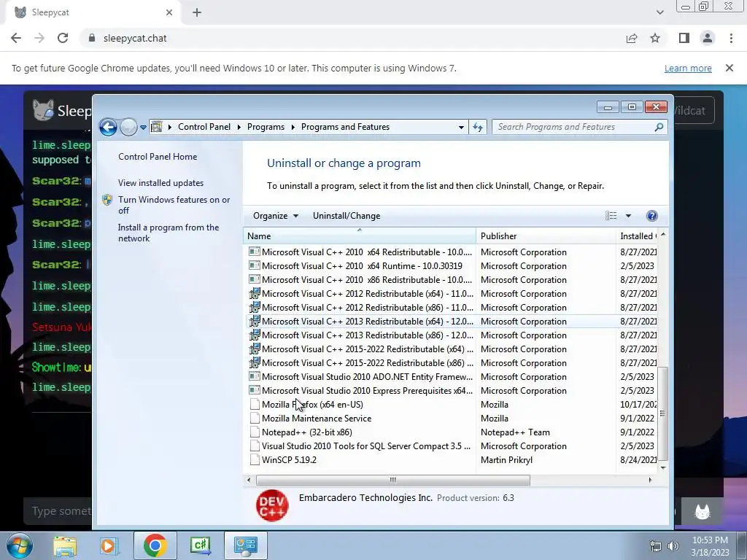Screen dimensions: 747x560
Task: Open Windows Explorer from the taskbar
Action: [65, 545]
